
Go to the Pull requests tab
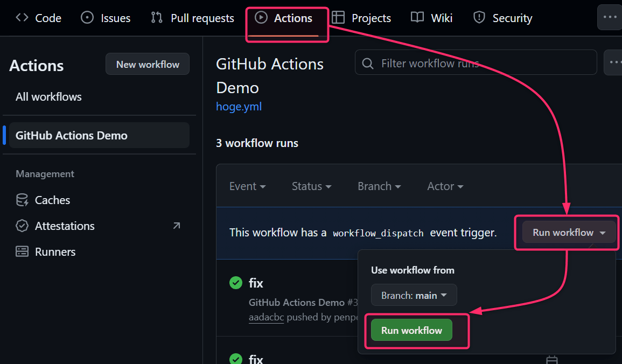192,18
